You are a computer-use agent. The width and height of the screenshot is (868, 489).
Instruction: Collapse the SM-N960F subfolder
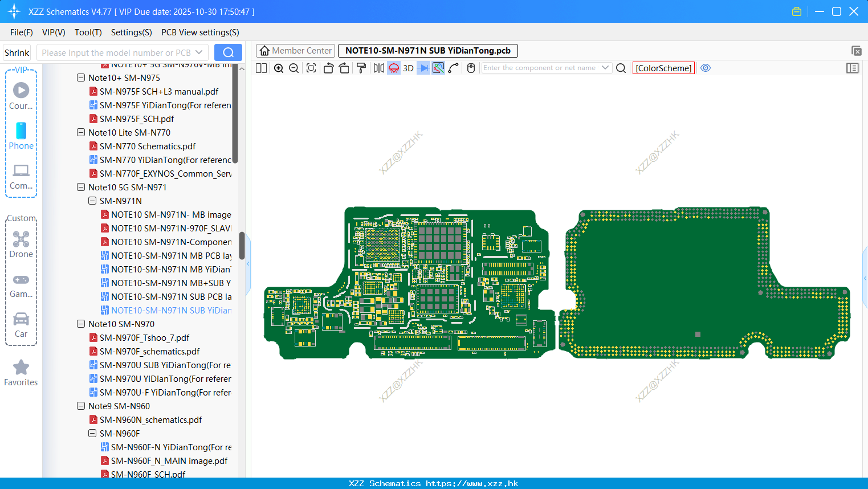(x=92, y=433)
